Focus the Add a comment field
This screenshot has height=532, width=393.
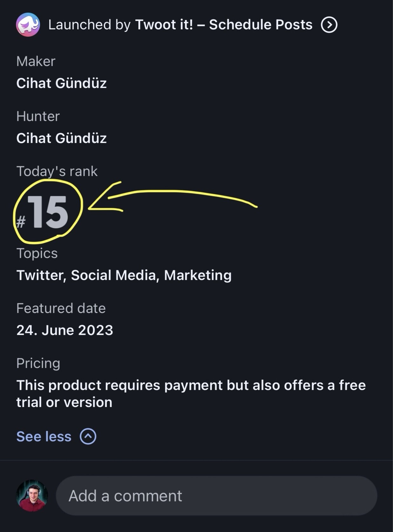(x=216, y=495)
